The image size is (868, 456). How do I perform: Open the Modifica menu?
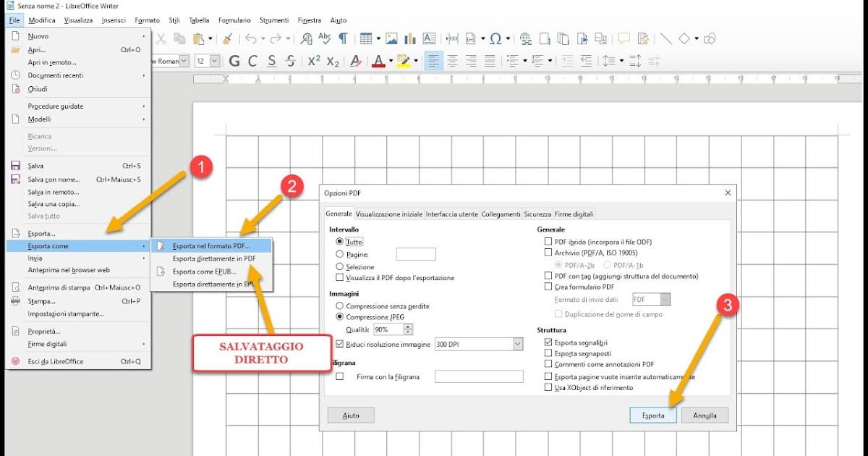(x=42, y=20)
